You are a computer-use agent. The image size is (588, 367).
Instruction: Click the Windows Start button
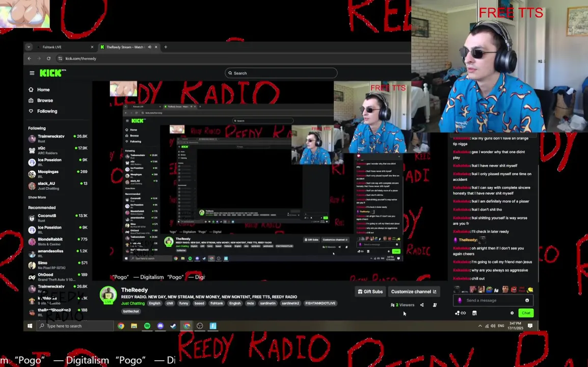(30, 326)
